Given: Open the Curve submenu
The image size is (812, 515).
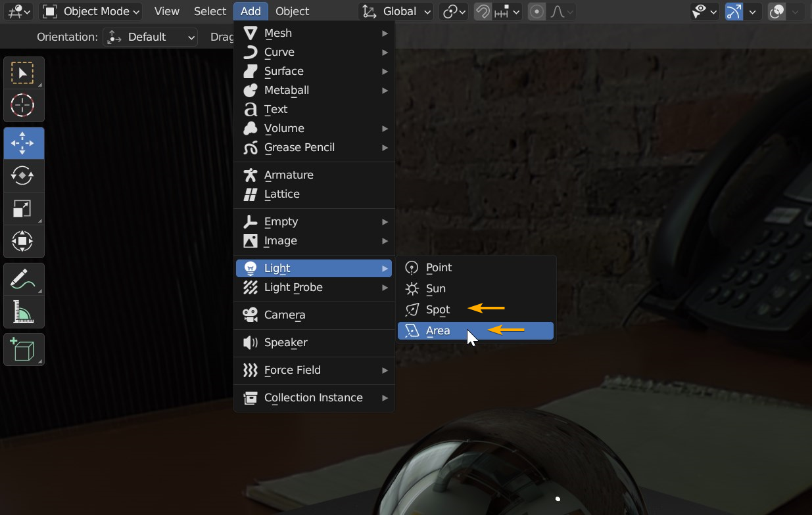Looking at the screenshot, I should pos(314,52).
